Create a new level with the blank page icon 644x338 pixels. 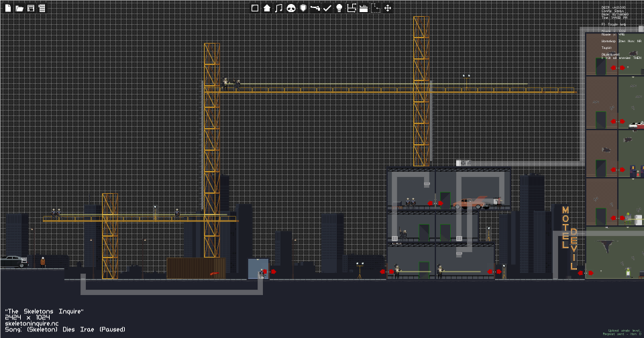(8, 8)
